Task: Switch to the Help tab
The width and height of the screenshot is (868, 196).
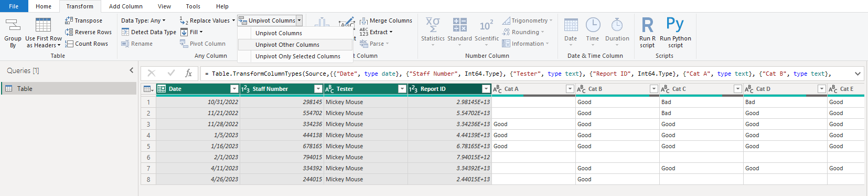Action: (x=222, y=6)
